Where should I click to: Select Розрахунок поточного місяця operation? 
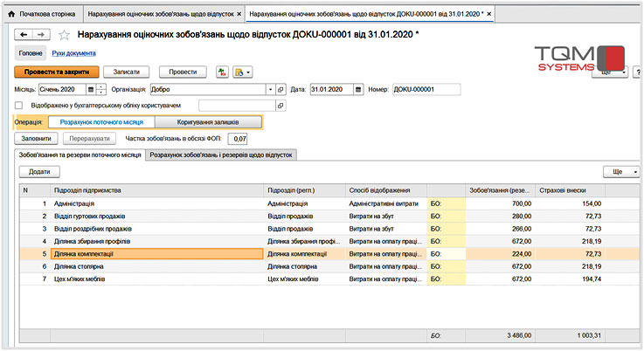[x=100, y=122]
